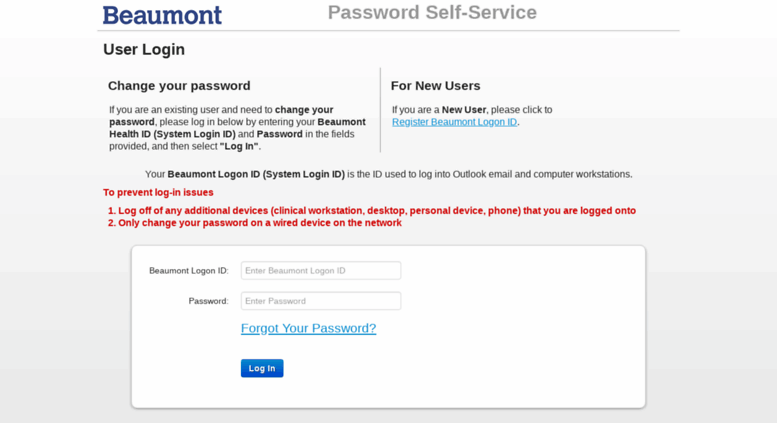Image resolution: width=777 pixels, height=423 pixels.
Task: Click into the Enter Password field
Action: click(x=321, y=301)
